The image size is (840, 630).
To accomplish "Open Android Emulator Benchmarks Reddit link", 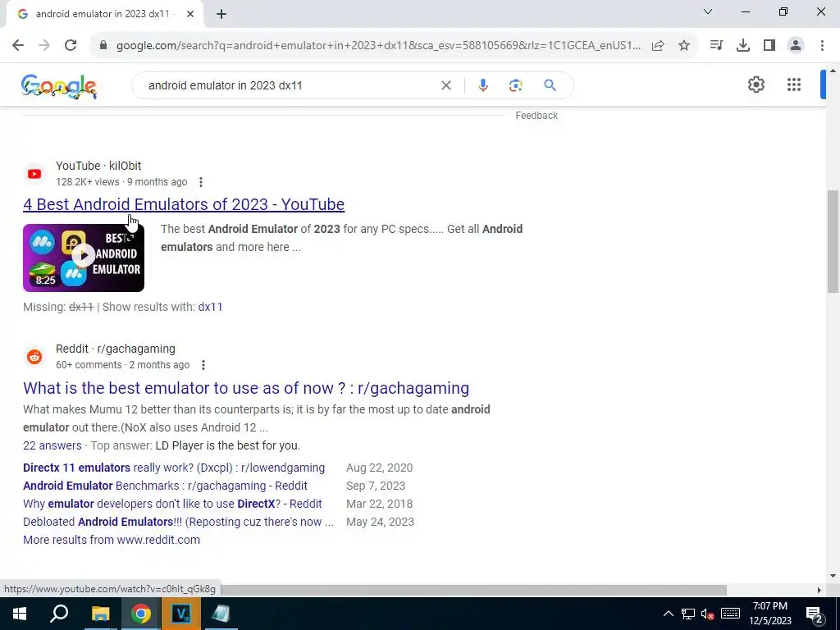I will [x=165, y=486].
